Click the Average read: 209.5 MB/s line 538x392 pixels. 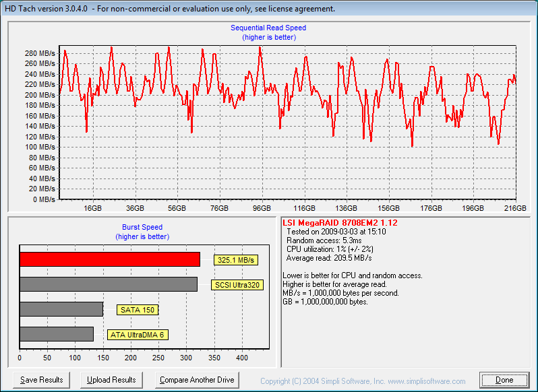pyautogui.click(x=329, y=258)
